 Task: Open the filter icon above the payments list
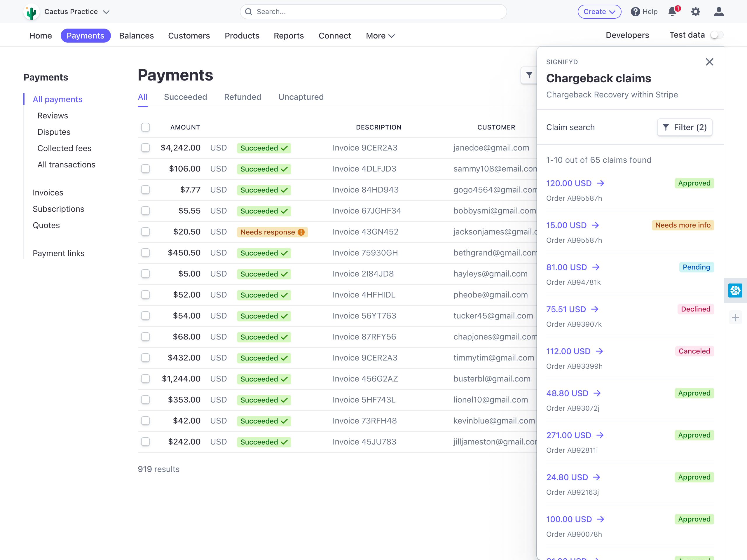coord(529,75)
